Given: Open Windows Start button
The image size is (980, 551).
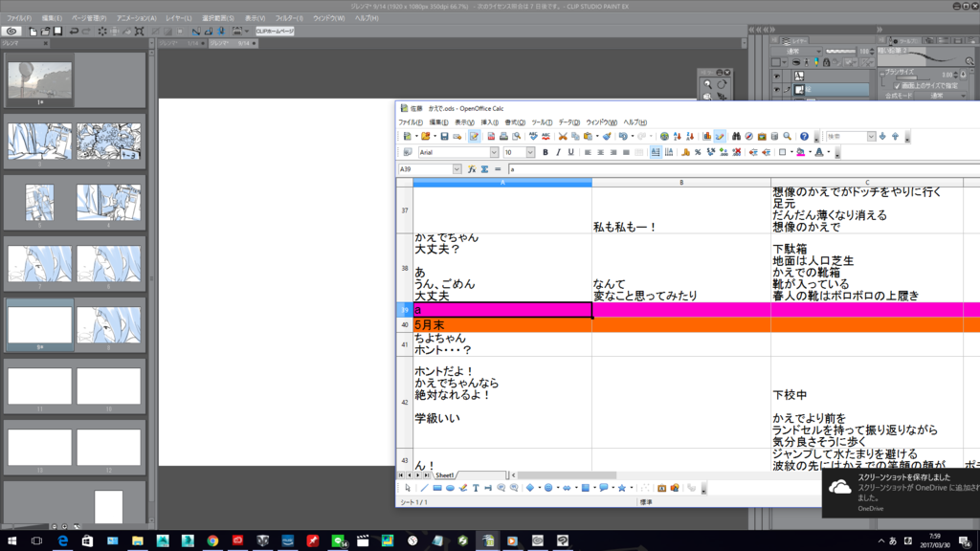Looking at the screenshot, I should pyautogui.click(x=11, y=540).
